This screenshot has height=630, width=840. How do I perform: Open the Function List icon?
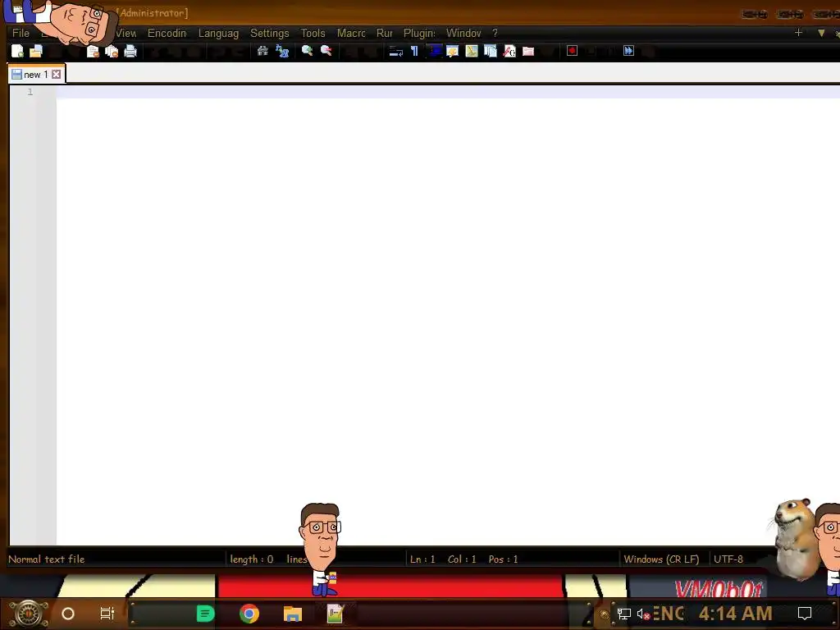pos(509,51)
